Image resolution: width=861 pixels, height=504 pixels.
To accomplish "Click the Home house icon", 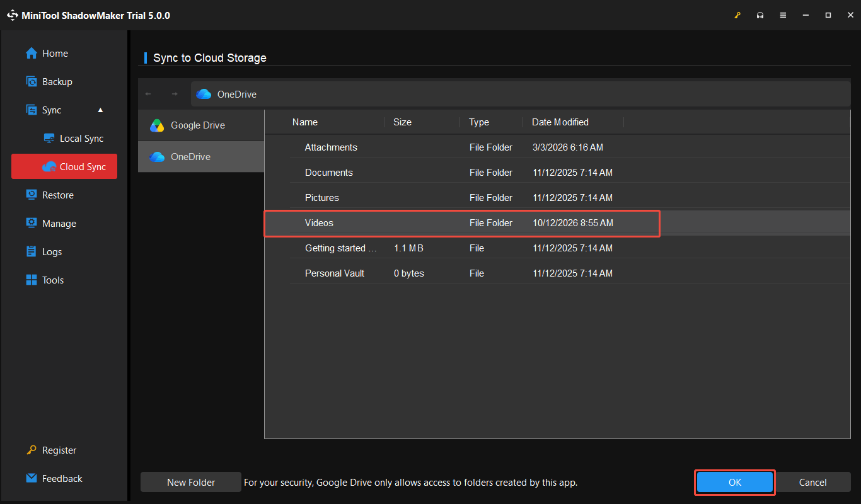I will pos(32,54).
